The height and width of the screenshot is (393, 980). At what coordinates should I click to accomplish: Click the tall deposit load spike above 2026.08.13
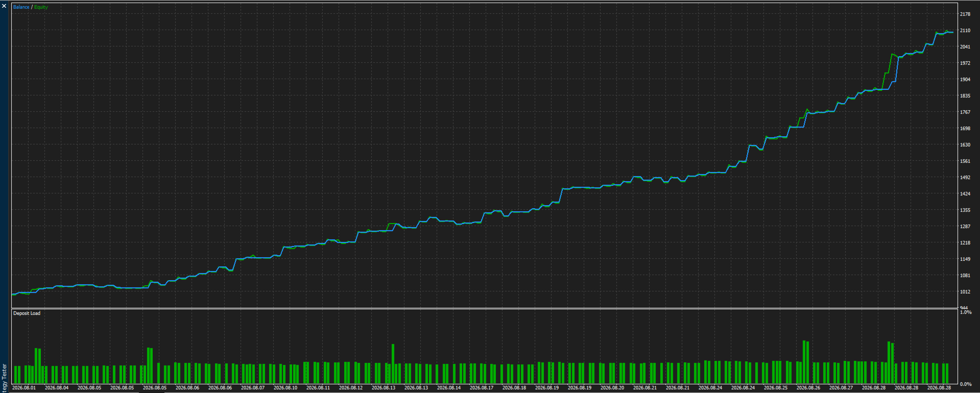393,364
